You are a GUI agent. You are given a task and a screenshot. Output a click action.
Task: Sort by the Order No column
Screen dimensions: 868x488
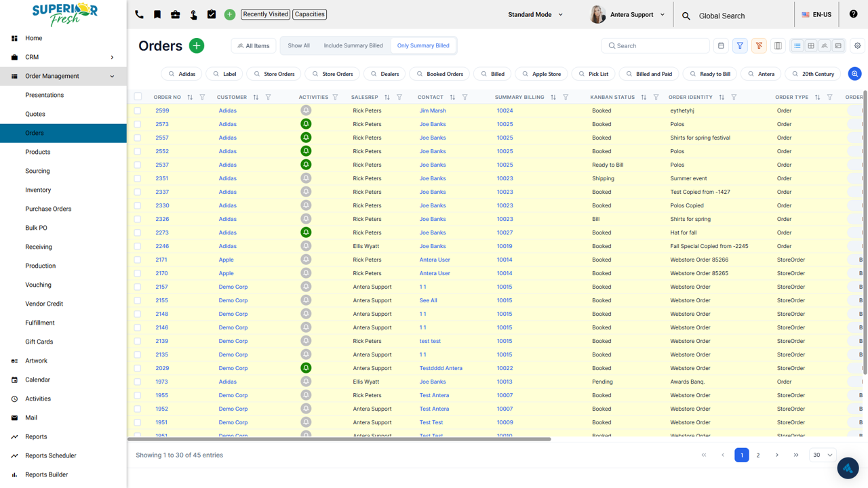click(x=190, y=97)
